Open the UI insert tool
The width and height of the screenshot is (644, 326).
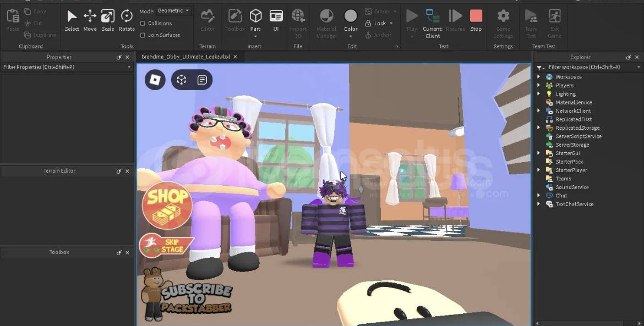pyautogui.click(x=276, y=20)
